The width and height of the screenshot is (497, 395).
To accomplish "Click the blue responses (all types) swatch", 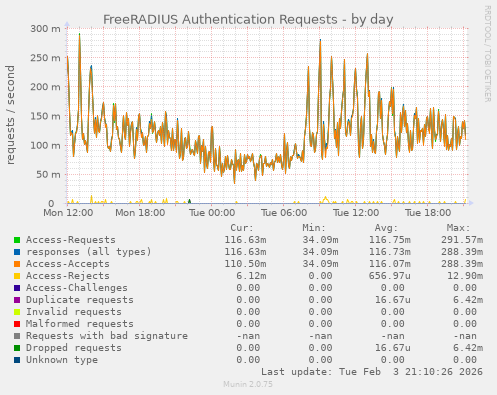I will point(17,252).
